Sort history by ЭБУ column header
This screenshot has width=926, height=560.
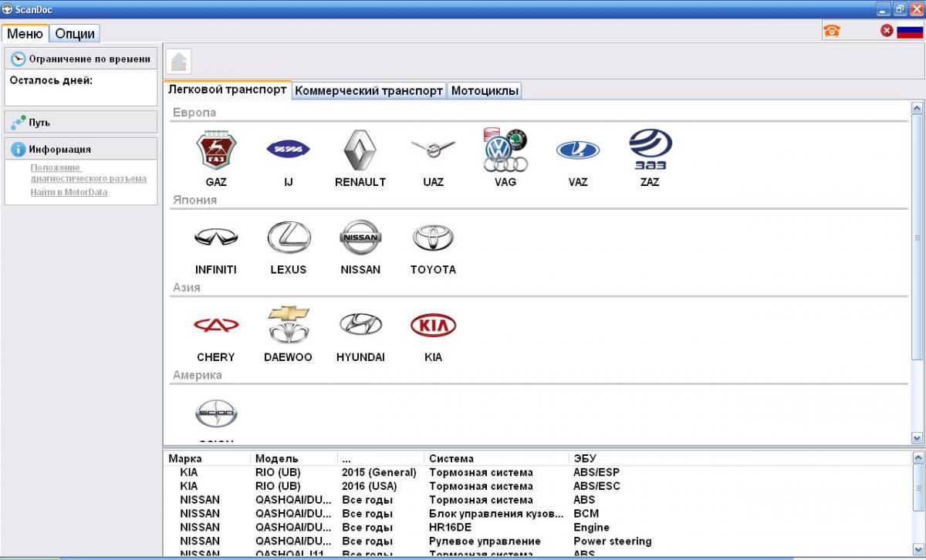[741, 459]
